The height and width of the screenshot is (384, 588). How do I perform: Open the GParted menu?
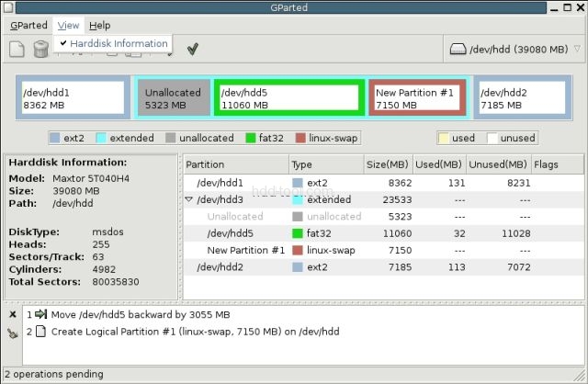[28, 26]
